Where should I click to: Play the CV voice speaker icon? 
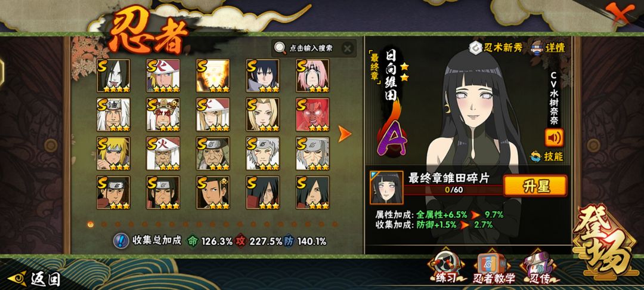pyautogui.click(x=554, y=138)
